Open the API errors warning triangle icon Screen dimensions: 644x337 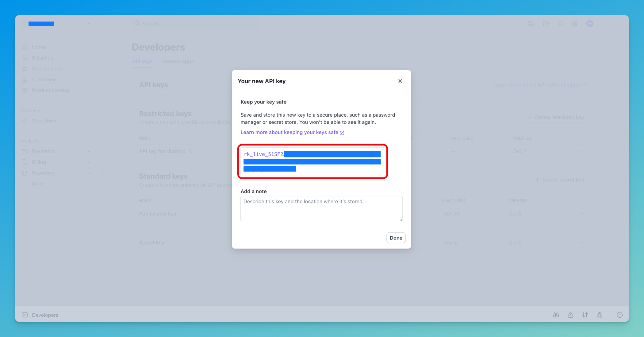tap(570, 315)
